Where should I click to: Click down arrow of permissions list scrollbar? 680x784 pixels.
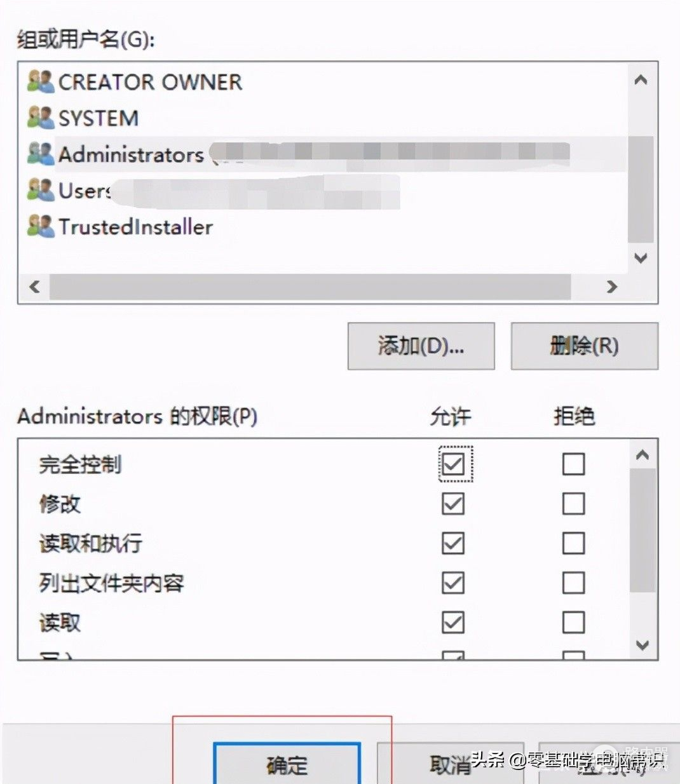pyautogui.click(x=643, y=645)
